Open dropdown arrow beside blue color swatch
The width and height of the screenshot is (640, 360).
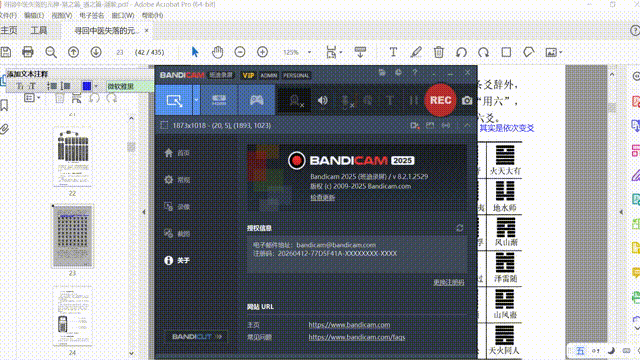tap(96, 86)
